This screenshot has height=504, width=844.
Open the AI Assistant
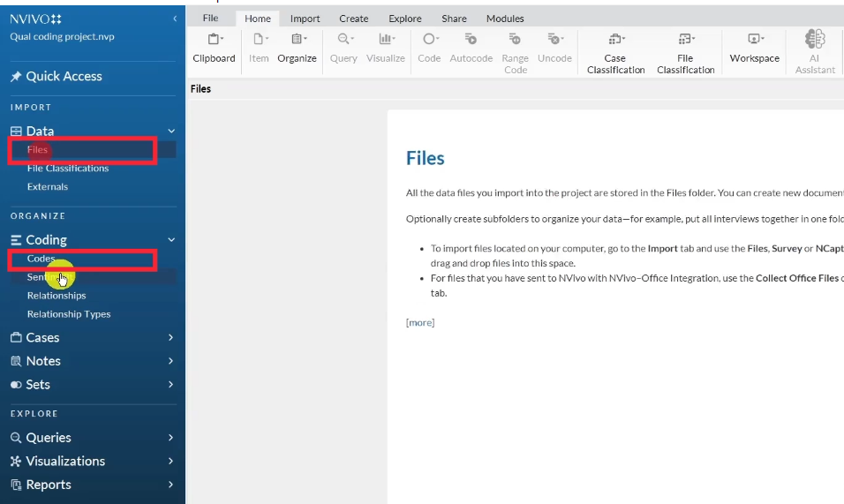coord(815,51)
